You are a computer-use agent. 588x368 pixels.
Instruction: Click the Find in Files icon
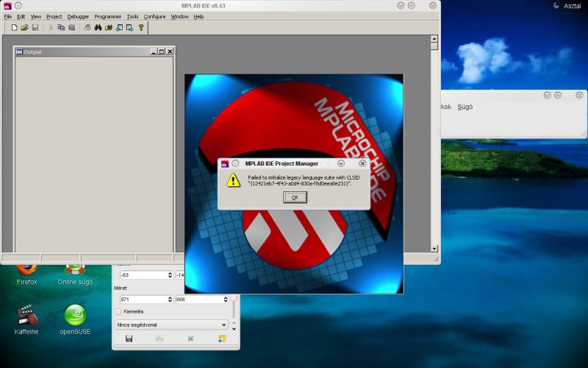[108, 27]
